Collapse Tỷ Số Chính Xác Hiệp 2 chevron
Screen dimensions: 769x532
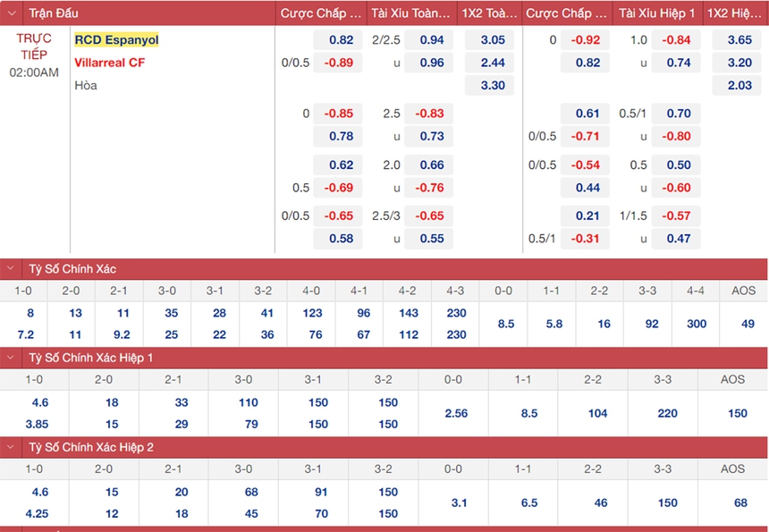click(12, 446)
